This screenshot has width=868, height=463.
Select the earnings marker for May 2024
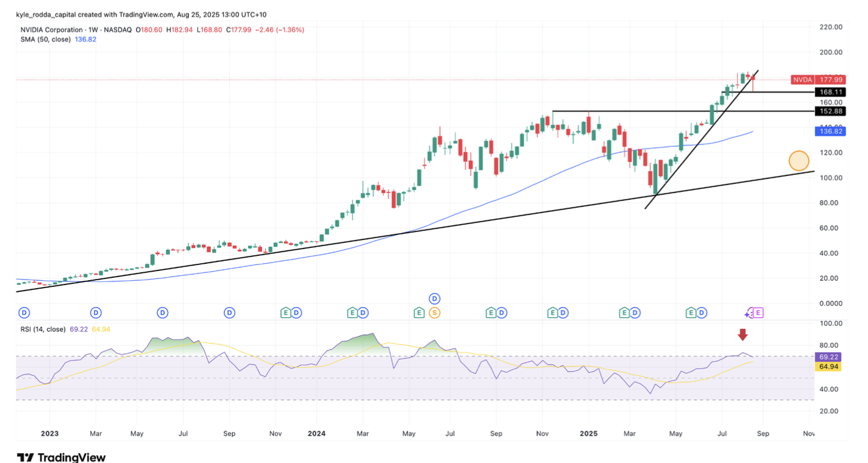click(418, 313)
